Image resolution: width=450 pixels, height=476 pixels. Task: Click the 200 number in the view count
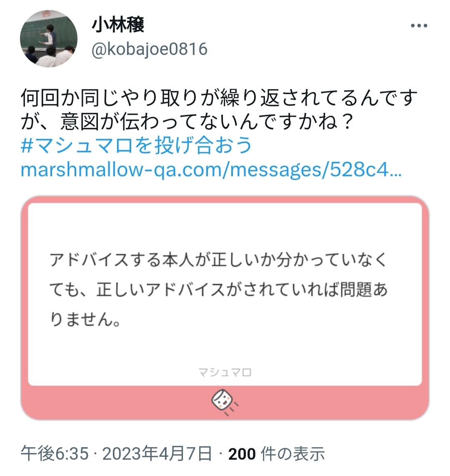(242, 454)
